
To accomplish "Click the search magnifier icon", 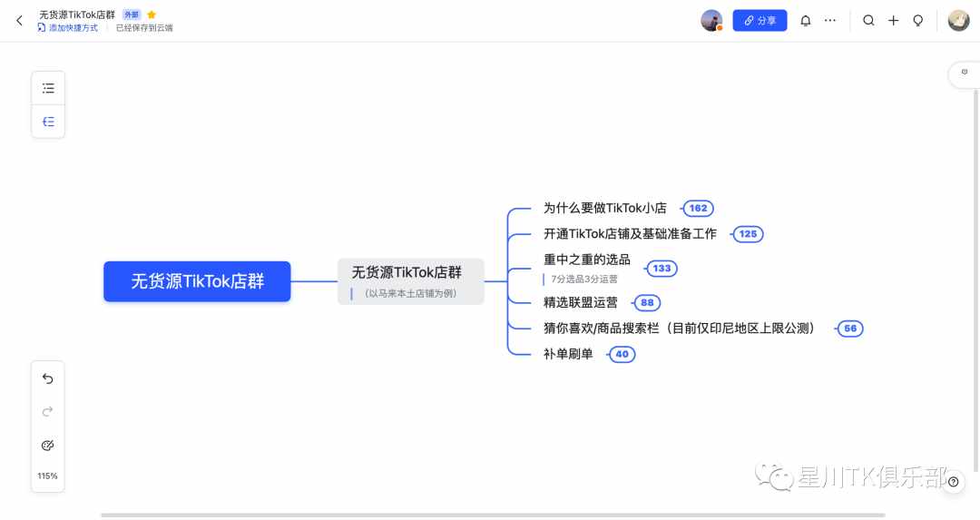I will (x=868, y=21).
